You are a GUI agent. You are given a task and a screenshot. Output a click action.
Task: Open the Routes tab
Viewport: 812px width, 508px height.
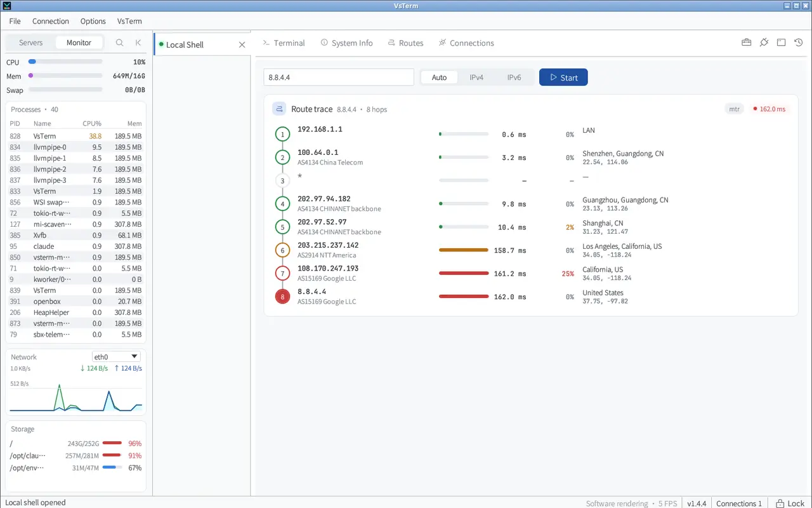click(x=405, y=43)
